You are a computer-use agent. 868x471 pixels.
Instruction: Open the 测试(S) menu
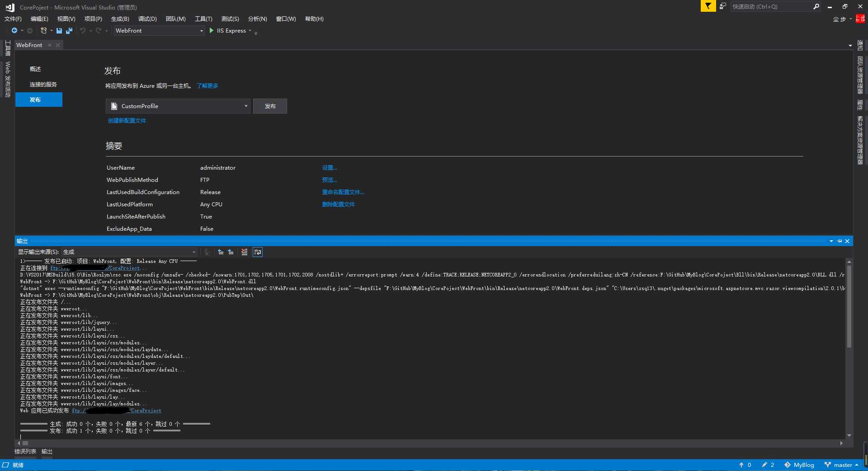coord(230,19)
